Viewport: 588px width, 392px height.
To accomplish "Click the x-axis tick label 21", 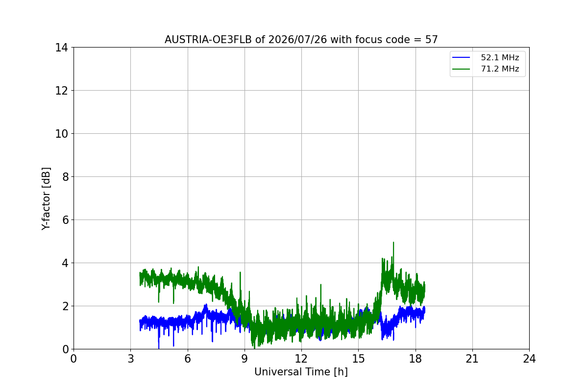I will [472, 359].
